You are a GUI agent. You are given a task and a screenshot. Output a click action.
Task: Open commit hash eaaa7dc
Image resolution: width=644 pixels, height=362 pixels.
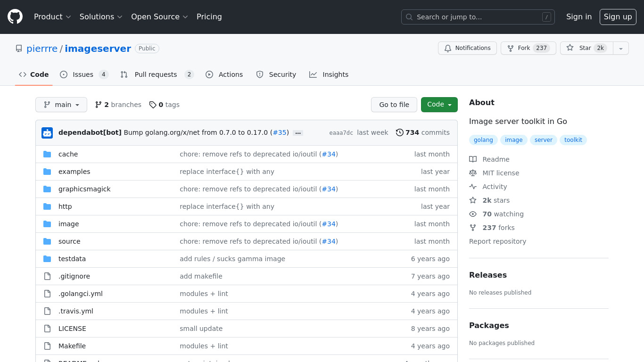coord(341,133)
